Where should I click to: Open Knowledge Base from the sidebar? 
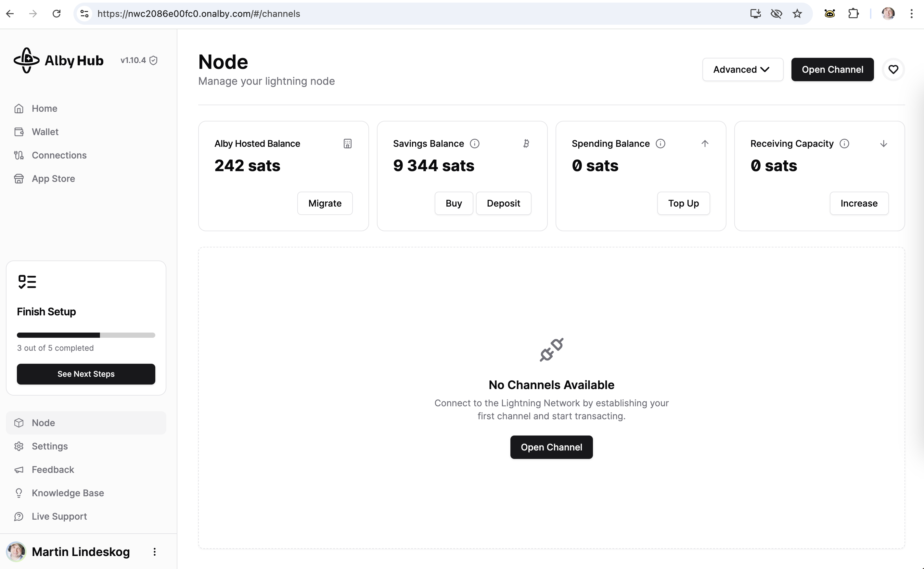point(86,493)
